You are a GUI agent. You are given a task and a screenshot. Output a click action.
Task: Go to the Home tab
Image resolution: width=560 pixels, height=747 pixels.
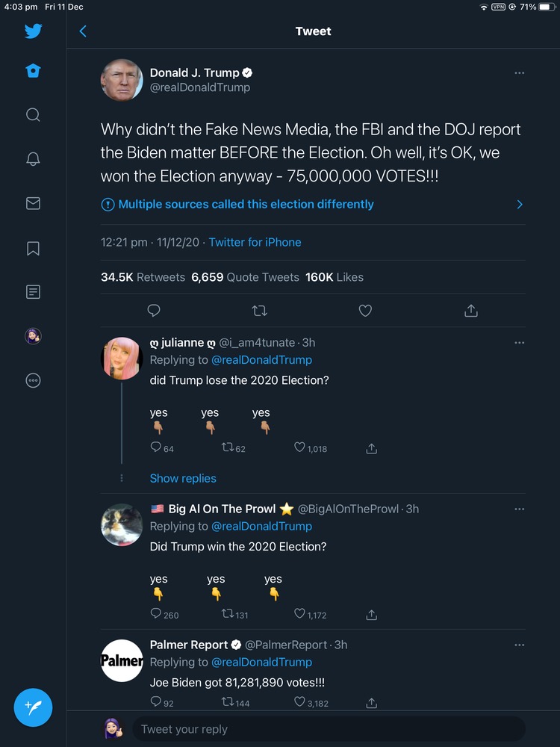click(x=33, y=71)
